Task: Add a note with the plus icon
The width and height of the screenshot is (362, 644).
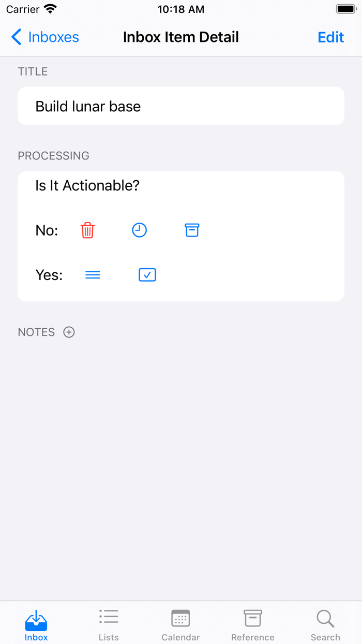Action: pyautogui.click(x=69, y=332)
